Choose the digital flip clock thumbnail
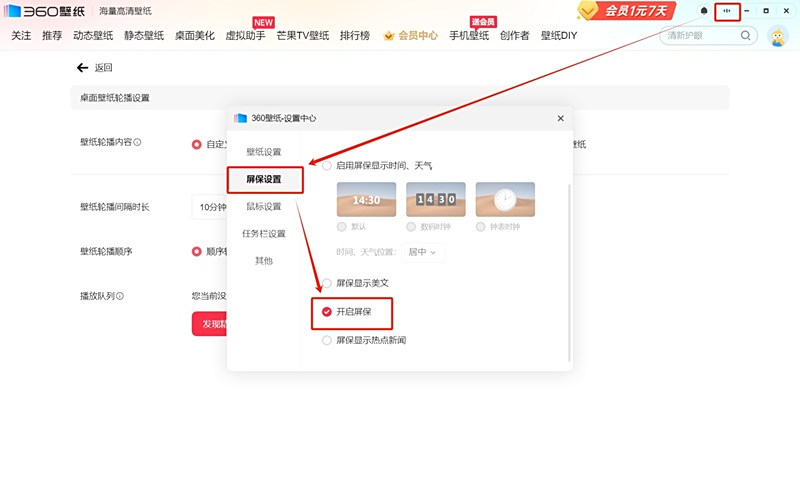This screenshot has height=477, width=800. pos(436,199)
